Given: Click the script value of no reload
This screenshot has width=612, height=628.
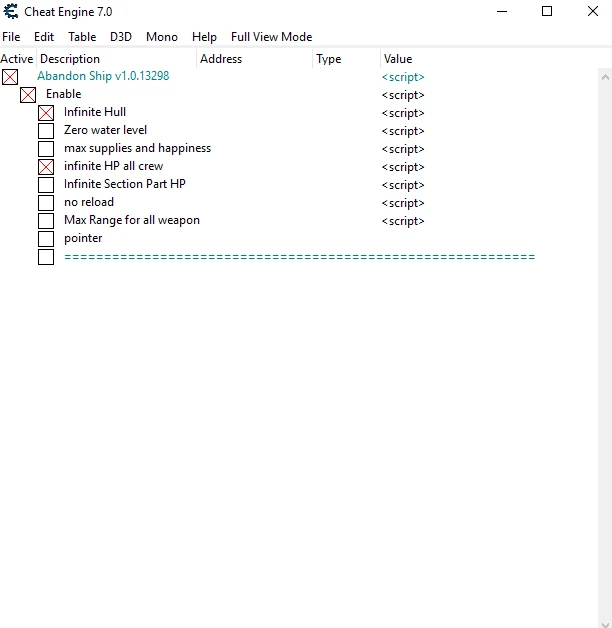Looking at the screenshot, I should (x=403, y=203).
